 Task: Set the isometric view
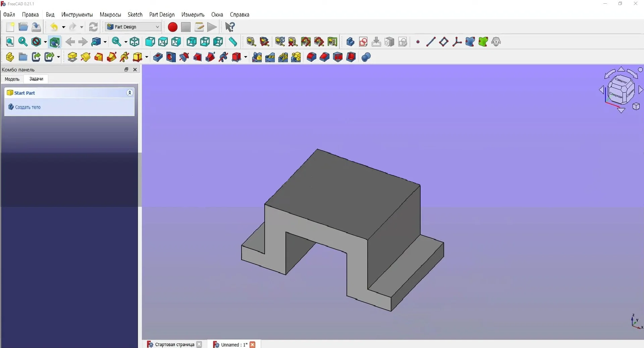[135, 42]
